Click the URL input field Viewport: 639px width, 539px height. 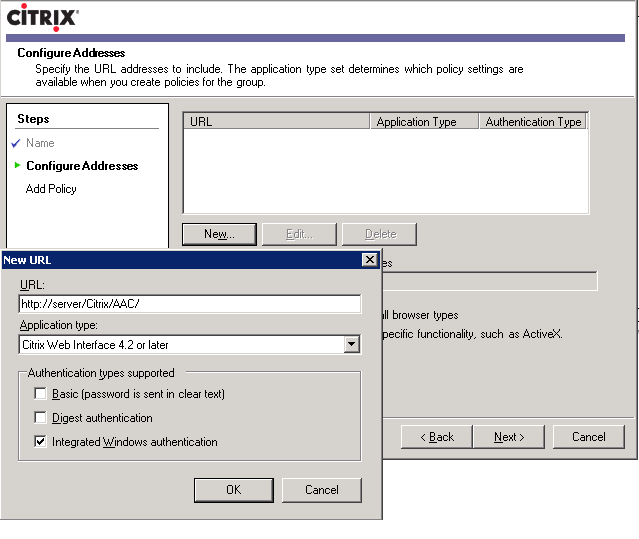pos(190,304)
